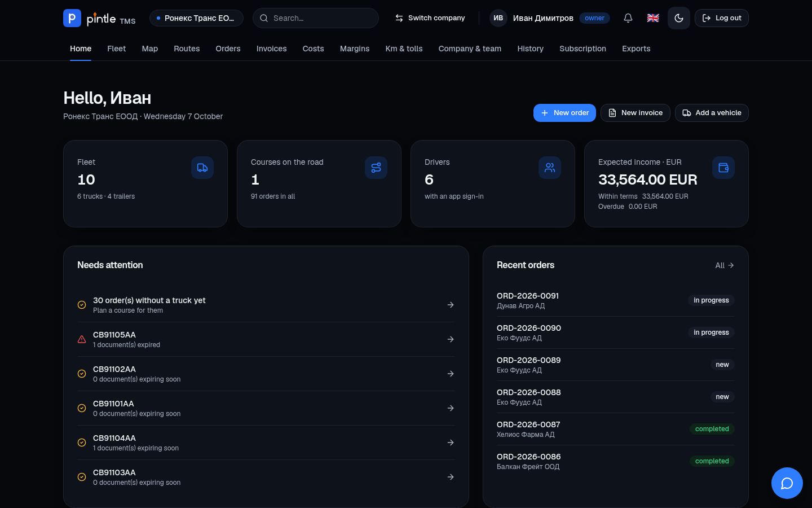Open the Роненкс Транс company selector

[196, 18]
